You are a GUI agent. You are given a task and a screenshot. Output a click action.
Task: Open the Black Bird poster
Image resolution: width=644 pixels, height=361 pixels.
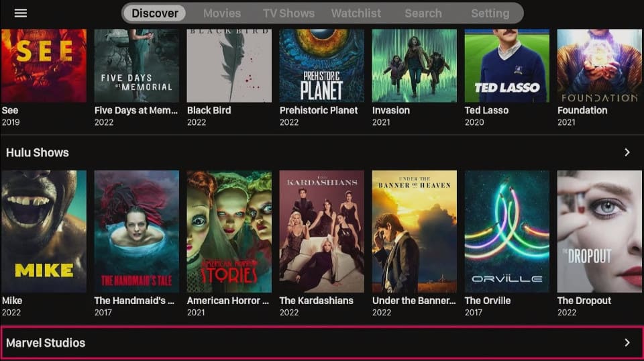coord(229,65)
